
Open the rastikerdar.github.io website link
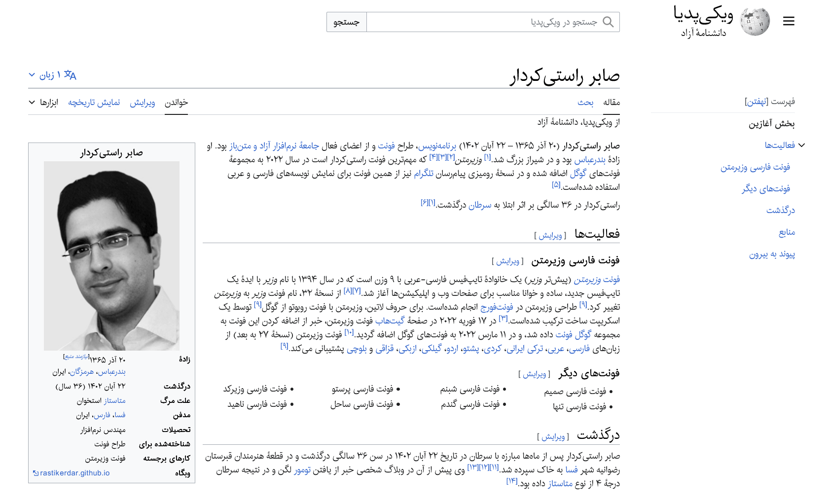74,473
